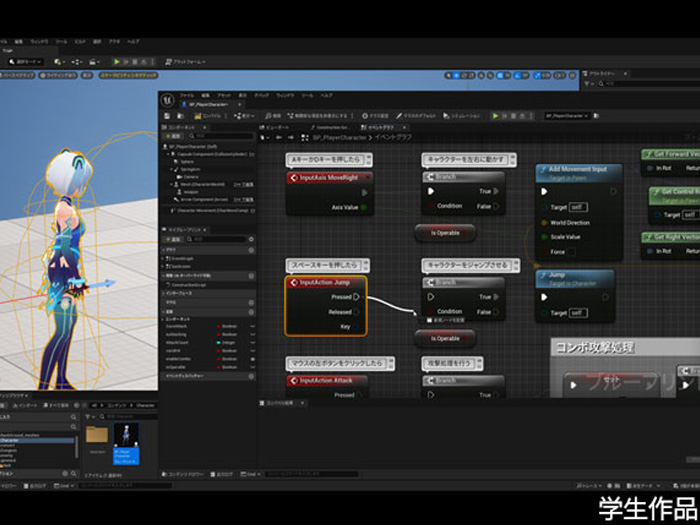700x525 pixels.
Task: Toggle eye visibility for isOperable variable
Action: pyautogui.click(x=253, y=367)
